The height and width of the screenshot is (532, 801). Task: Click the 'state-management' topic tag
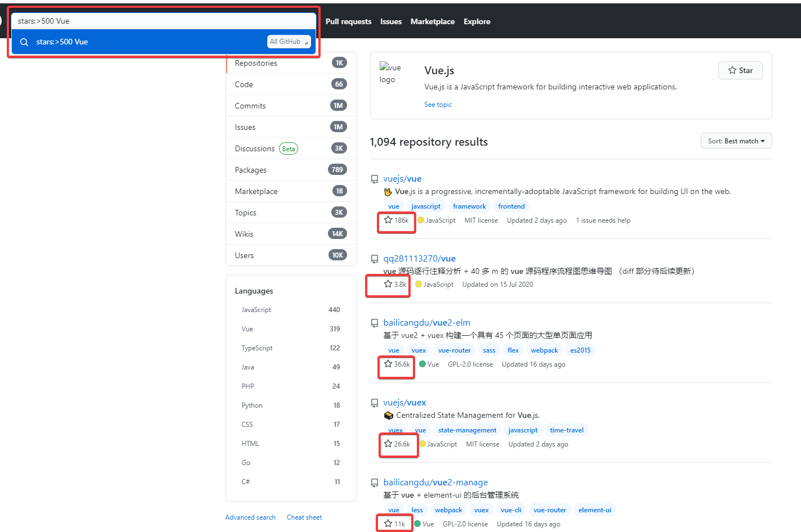[467, 430]
